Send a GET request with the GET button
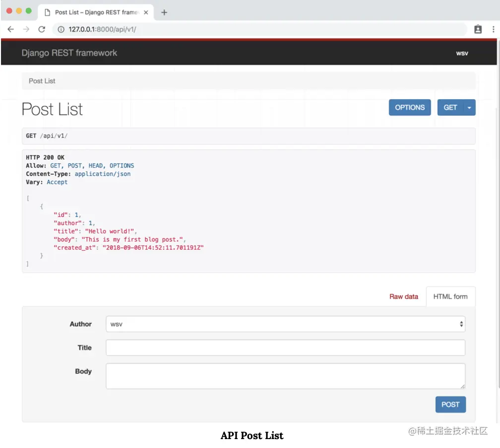This screenshot has width=500, height=448. pos(450,108)
